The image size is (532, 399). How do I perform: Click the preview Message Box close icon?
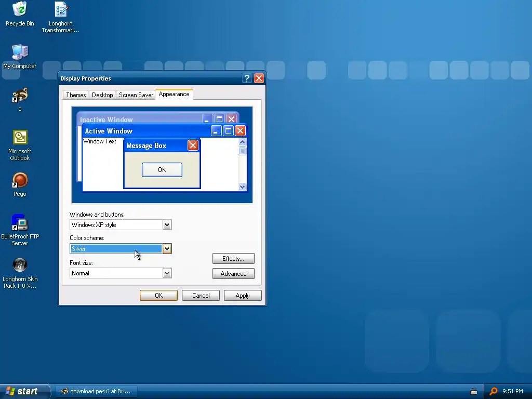[193, 145]
